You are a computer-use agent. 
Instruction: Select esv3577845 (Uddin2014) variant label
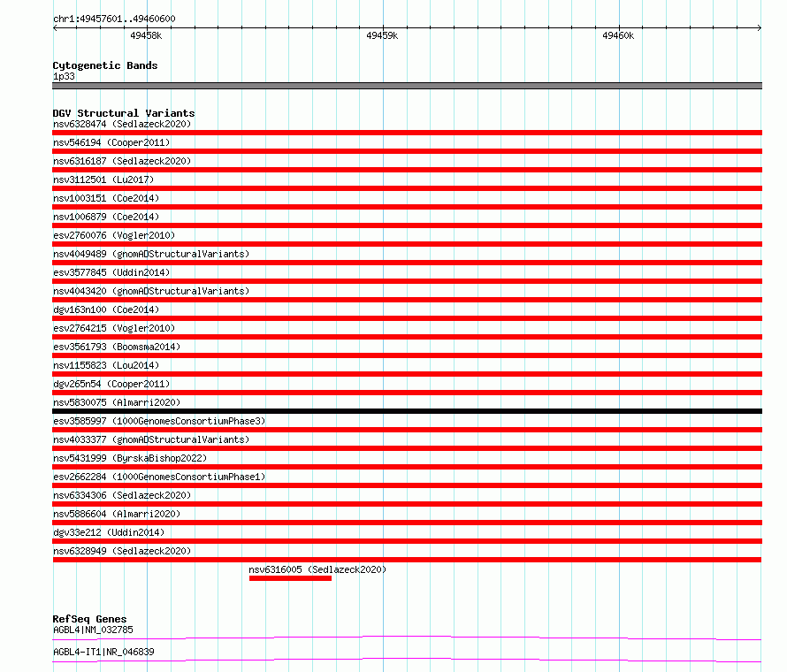(x=111, y=272)
